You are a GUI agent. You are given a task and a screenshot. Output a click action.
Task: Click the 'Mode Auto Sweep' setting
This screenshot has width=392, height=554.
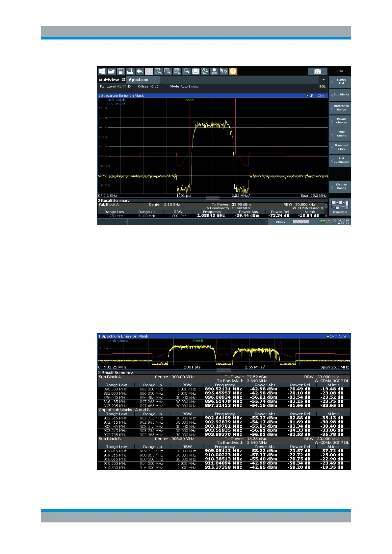coord(184,87)
